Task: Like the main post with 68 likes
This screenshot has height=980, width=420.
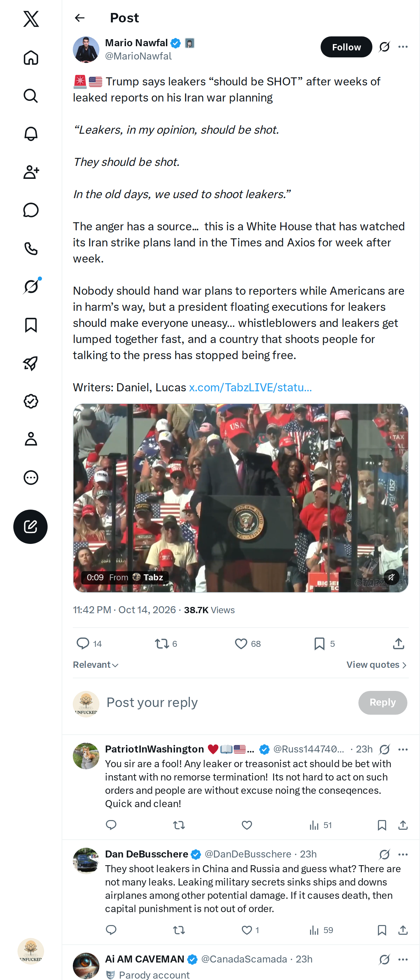Action: pyautogui.click(x=241, y=643)
